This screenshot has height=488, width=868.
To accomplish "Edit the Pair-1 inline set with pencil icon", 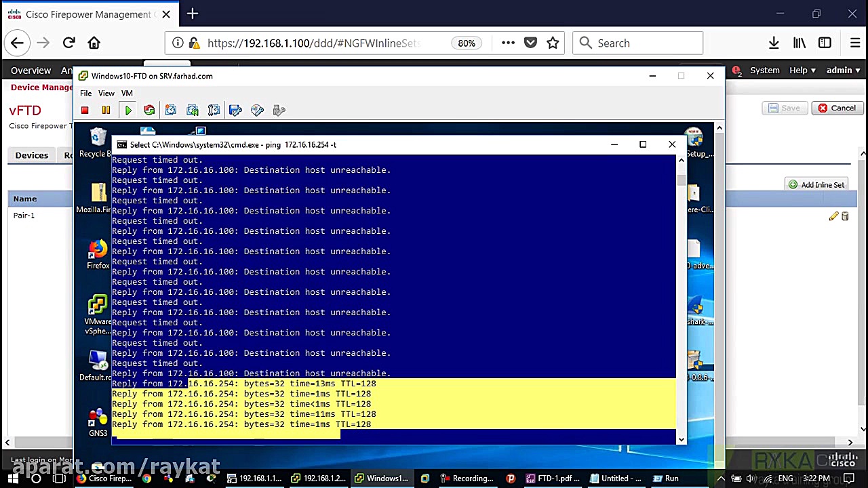I will 833,216.
